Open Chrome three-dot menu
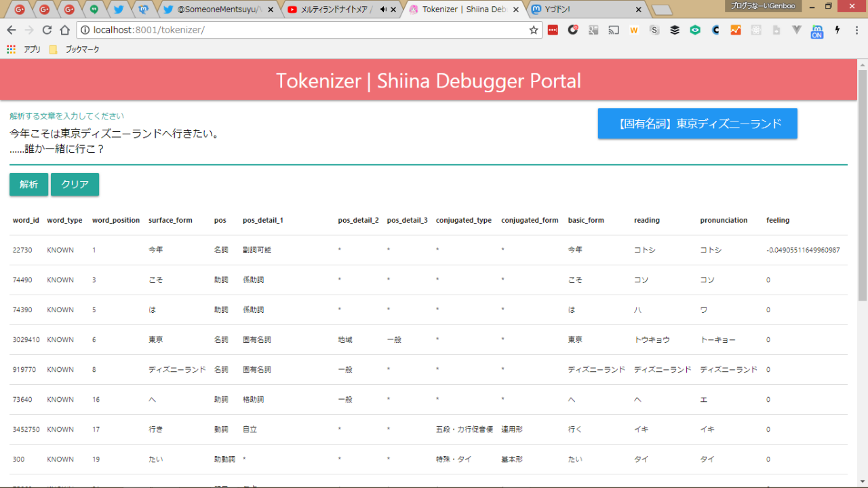 (x=856, y=31)
